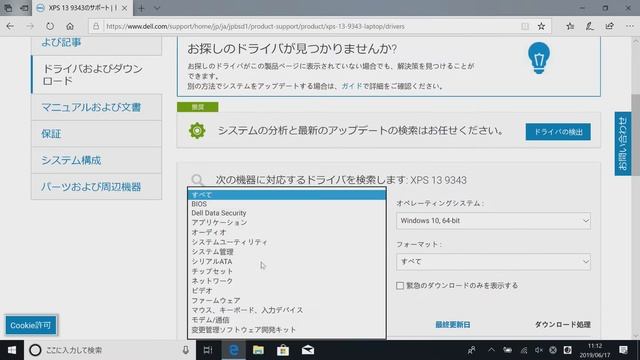Select ビデオ category
This screenshot has width=640, height=360.
click(287, 291)
